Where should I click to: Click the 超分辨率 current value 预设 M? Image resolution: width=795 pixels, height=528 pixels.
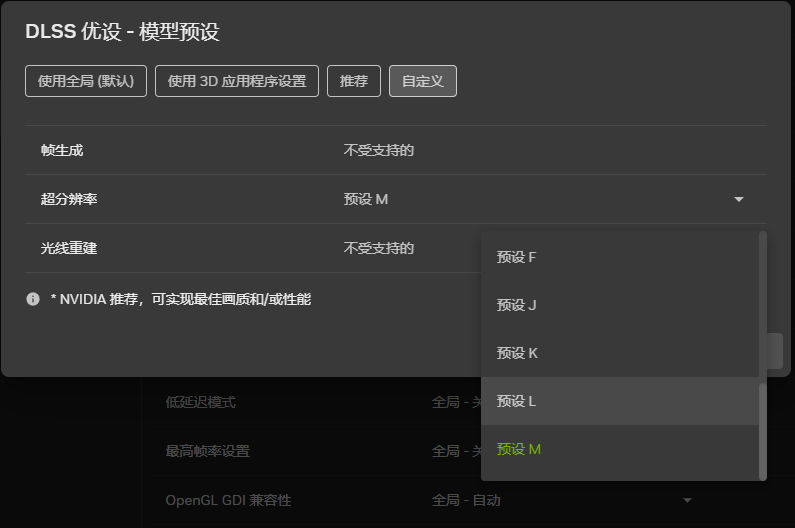coord(366,199)
